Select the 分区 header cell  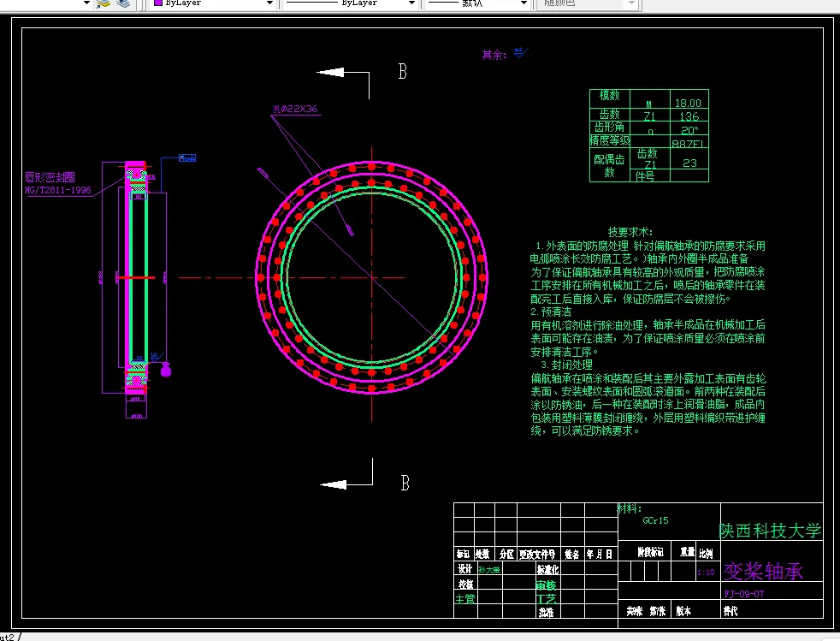[506, 555]
